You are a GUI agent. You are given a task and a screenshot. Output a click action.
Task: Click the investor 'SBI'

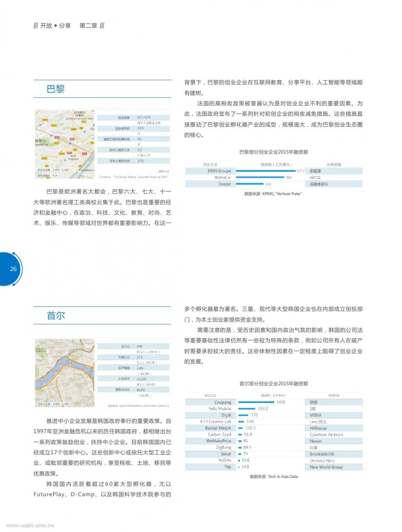(x=313, y=409)
